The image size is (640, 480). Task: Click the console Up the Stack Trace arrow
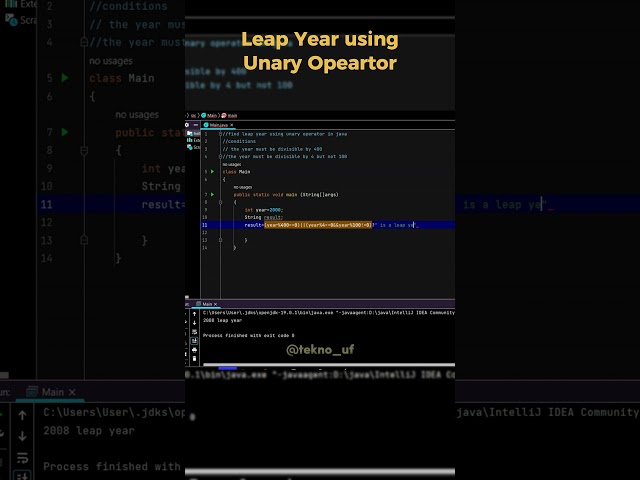(194, 314)
